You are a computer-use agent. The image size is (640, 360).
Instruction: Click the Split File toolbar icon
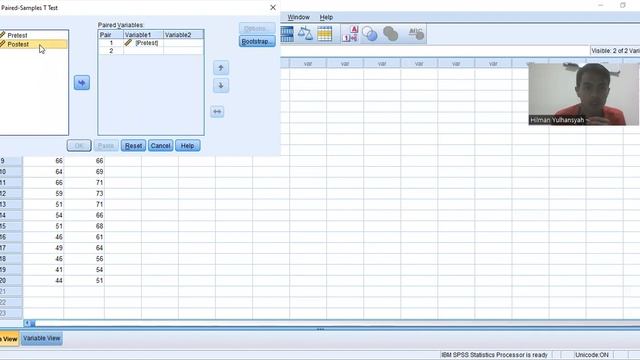[287, 34]
